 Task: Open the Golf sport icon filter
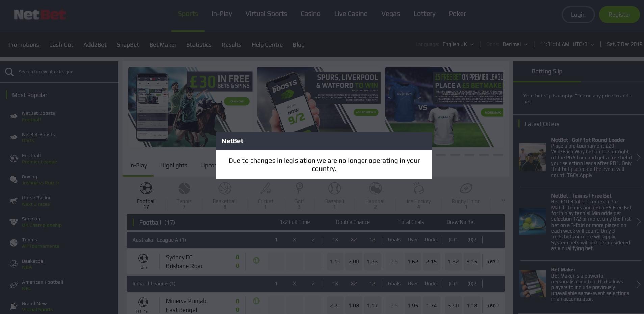[x=299, y=189]
